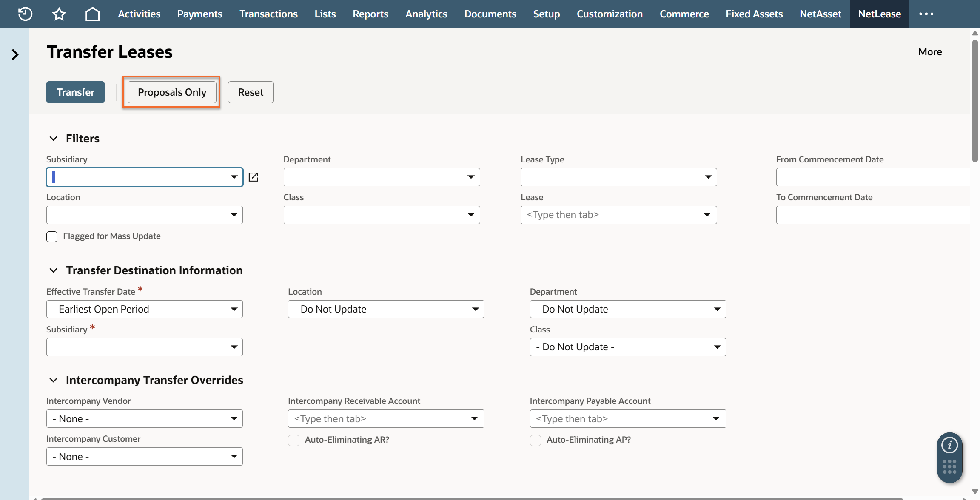Click the From Commencement Date field
980x500 pixels.
(873, 177)
